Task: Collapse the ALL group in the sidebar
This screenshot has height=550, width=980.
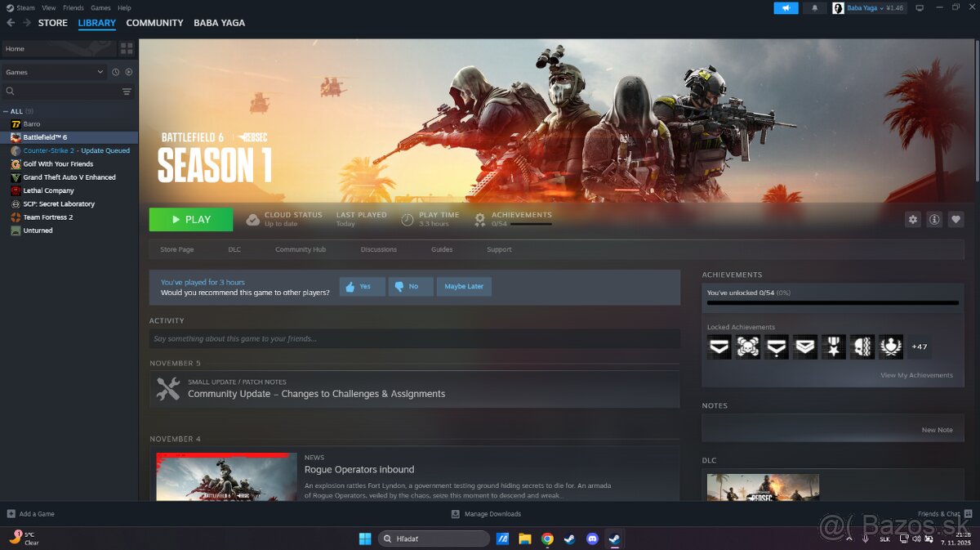Action: point(7,111)
